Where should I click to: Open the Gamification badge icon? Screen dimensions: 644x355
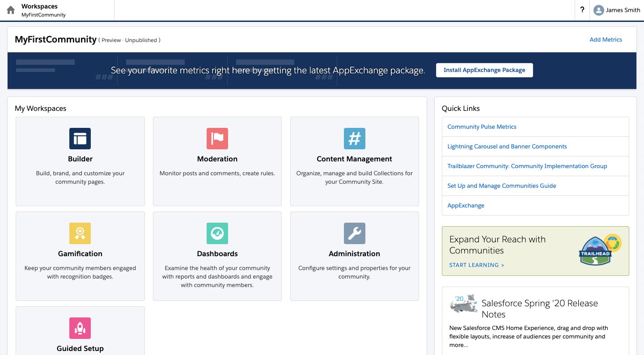point(80,233)
